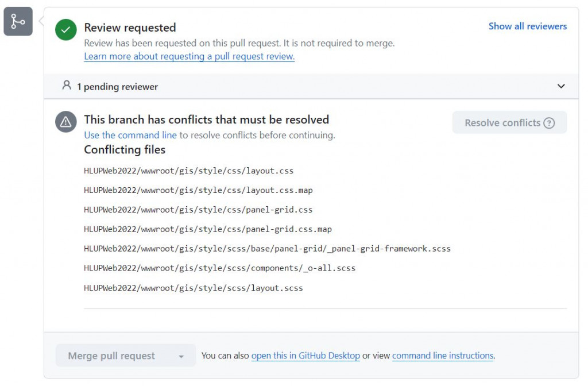Viewport: 588px width, 386px height.
Task: Select the layout.css conflicting file
Action: 188,171
